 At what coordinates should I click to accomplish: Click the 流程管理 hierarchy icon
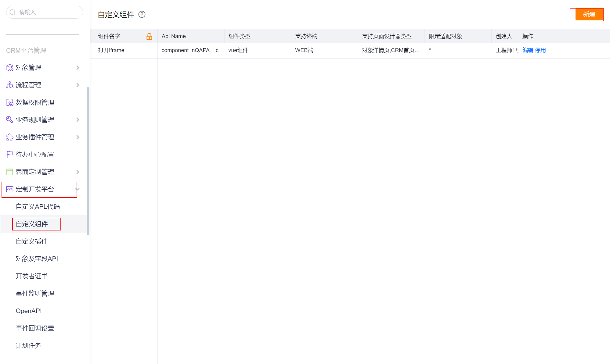click(x=10, y=85)
